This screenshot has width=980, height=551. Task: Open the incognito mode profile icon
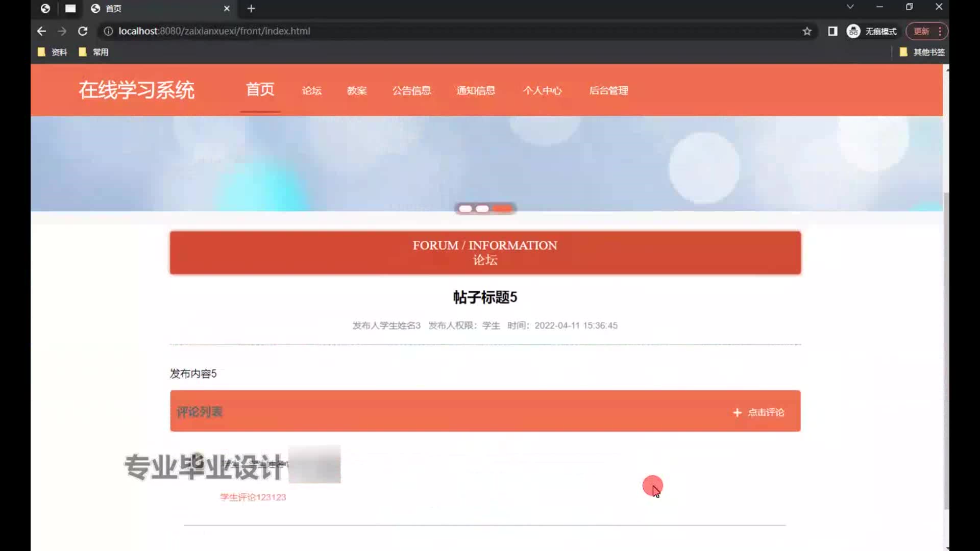click(x=853, y=31)
